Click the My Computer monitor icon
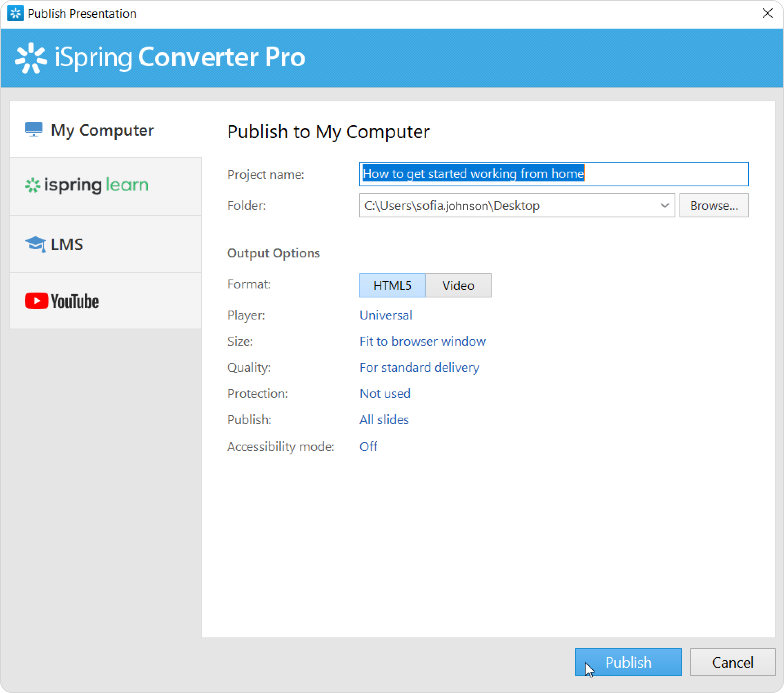 (34, 129)
